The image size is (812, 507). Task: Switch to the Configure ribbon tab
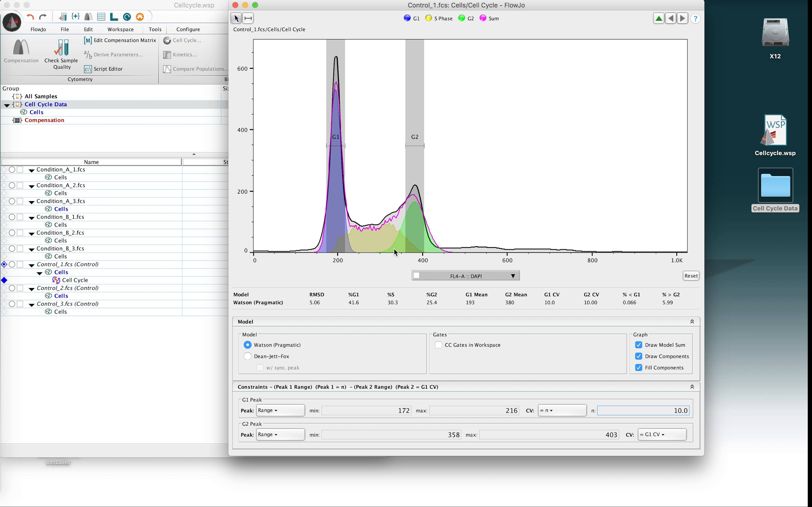tap(188, 29)
